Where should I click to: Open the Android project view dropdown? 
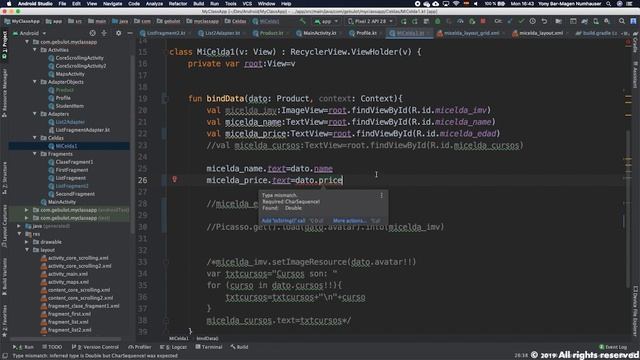coord(29,33)
